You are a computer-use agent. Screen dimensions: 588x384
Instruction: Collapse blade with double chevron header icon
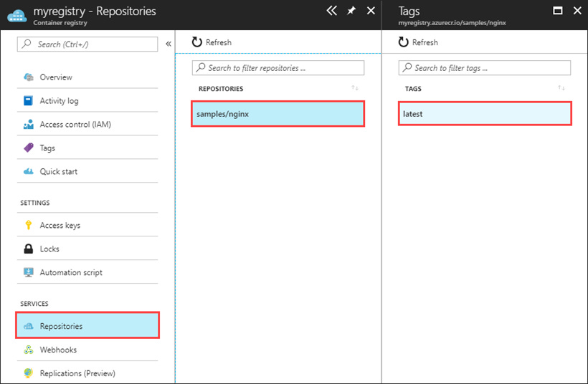331,11
